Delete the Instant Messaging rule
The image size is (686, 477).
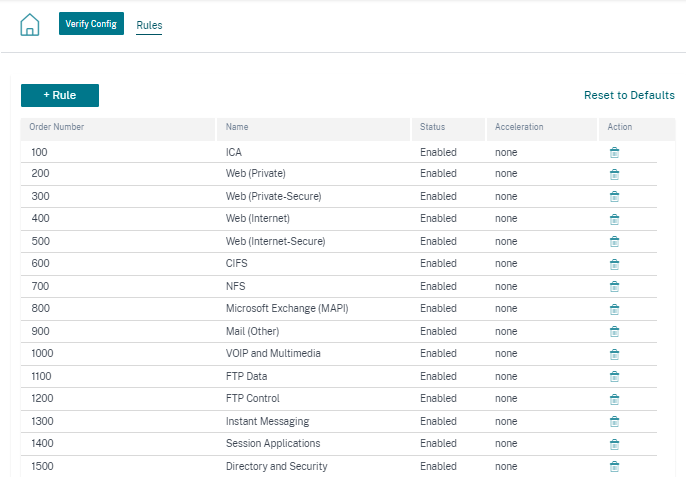coord(614,421)
